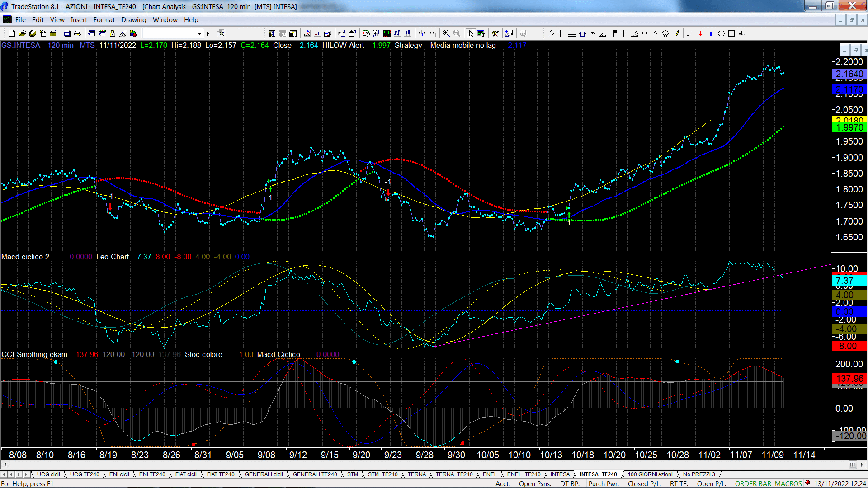The image size is (868, 488).
Task: Switch to the TERNA tab
Action: coord(417,474)
